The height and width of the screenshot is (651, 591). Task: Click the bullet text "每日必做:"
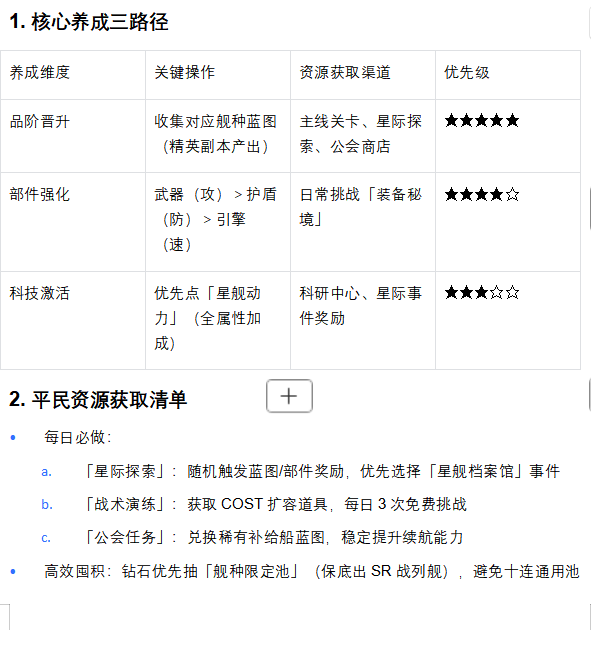click(x=78, y=437)
